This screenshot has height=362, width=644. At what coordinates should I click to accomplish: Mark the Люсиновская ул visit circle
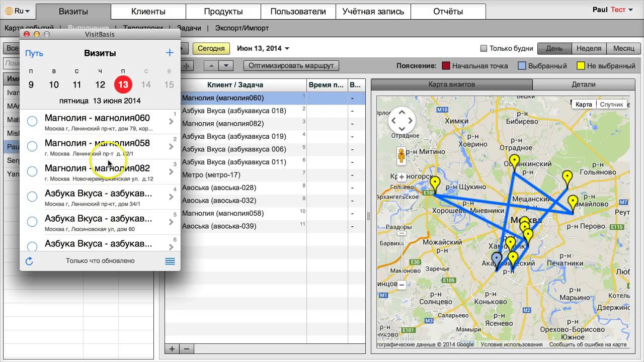pyautogui.click(x=32, y=222)
